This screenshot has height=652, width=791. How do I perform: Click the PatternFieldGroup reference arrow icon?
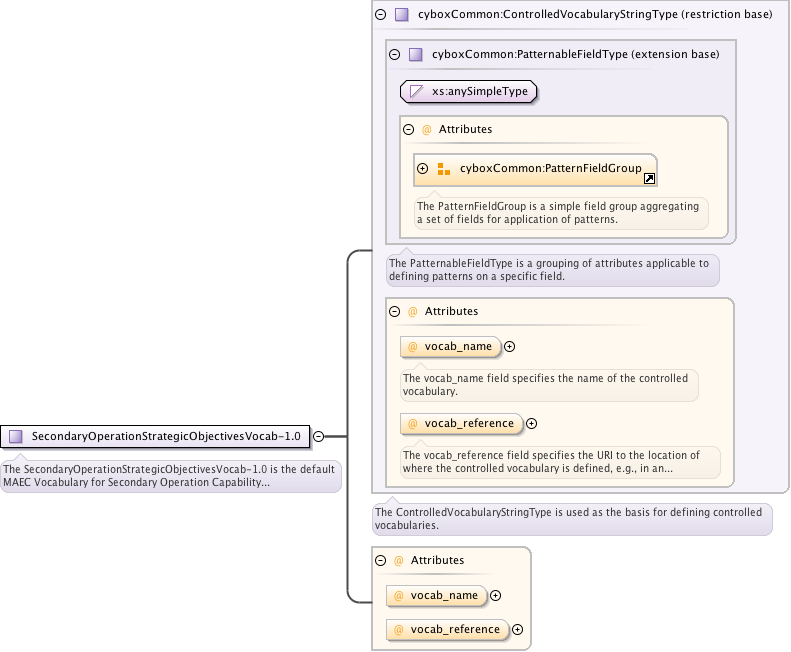tap(648, 179)
